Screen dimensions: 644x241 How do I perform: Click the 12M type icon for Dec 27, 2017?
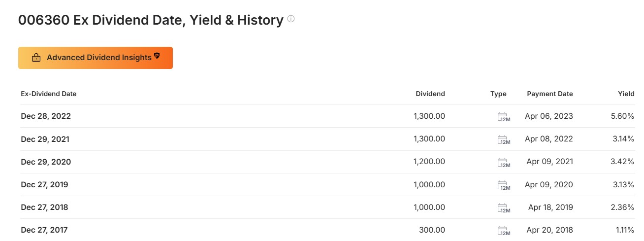click(504, 230)
